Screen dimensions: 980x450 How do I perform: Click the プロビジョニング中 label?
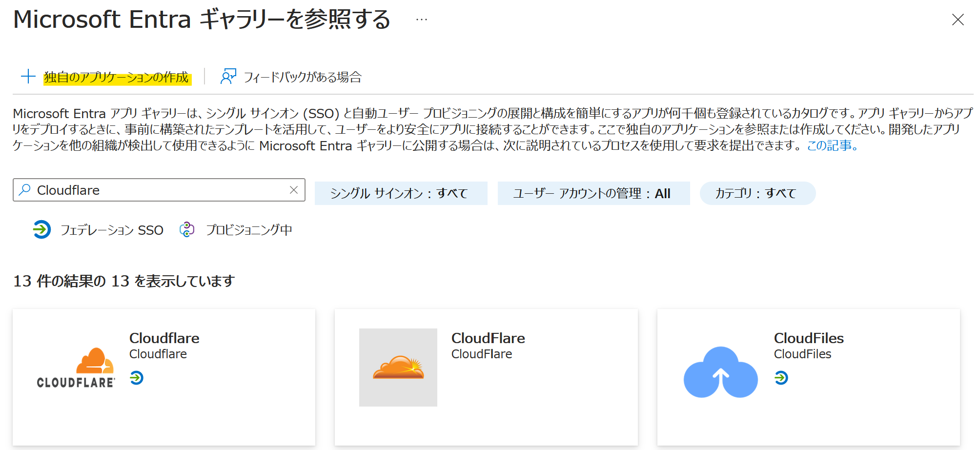point(249,230)
